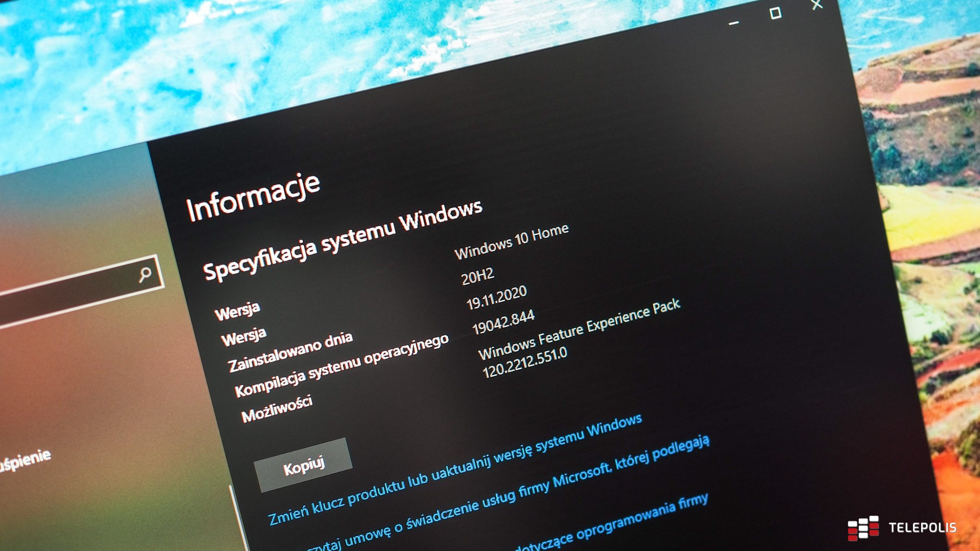Click the search magnifier icon in sidebar
980x551 pixels.
click(145, 275)
